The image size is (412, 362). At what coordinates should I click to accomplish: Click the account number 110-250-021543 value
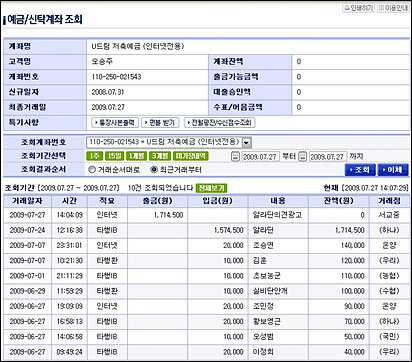click(x=116, y=77)
